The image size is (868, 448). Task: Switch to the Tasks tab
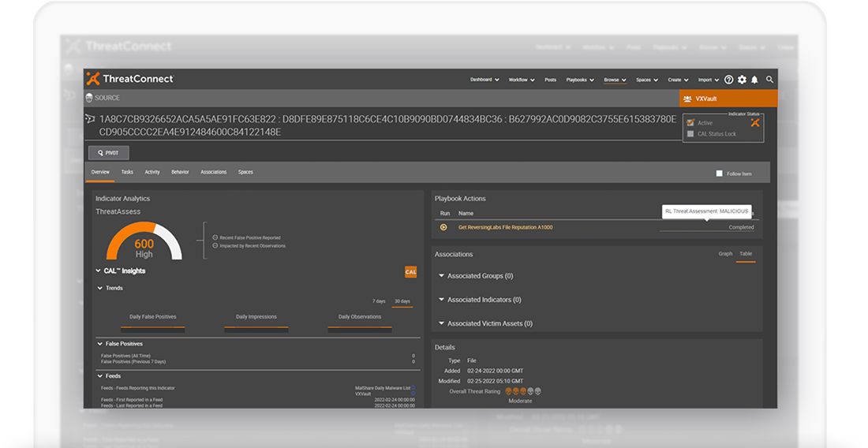click(127, 172)
